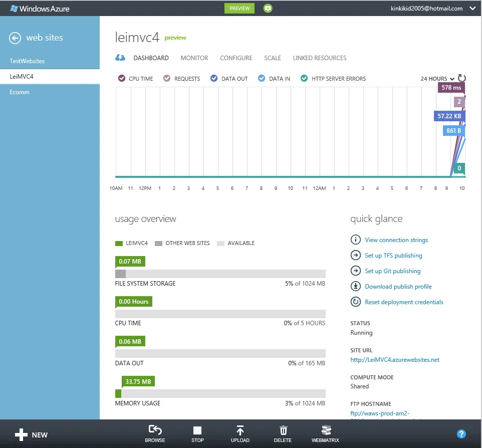Click the blue help question mark icon
This screenshot has width=482, height=448.
coord(461,434)
